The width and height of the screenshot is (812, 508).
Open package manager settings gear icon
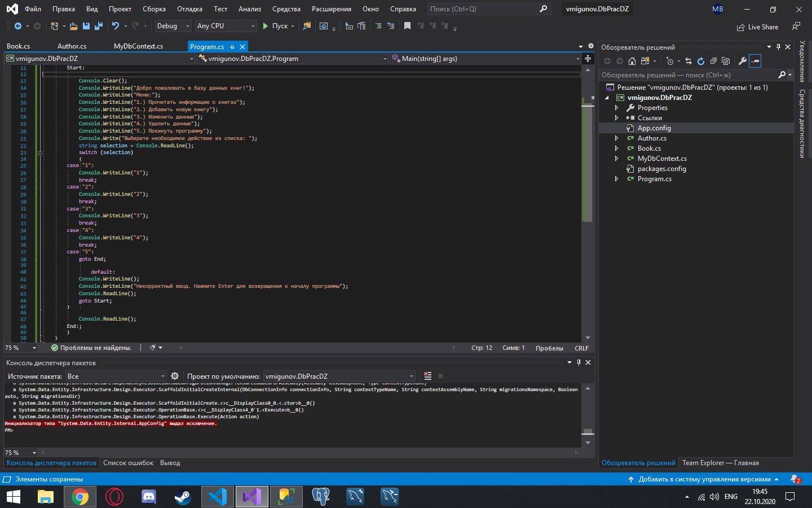[x=175, y=376]
